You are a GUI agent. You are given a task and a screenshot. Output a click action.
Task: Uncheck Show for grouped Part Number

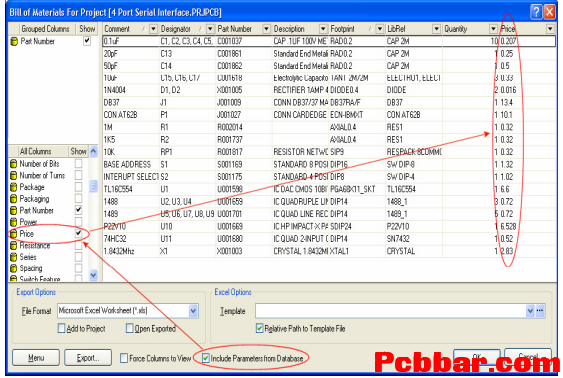pyautogui.click(x=87, y=41)
